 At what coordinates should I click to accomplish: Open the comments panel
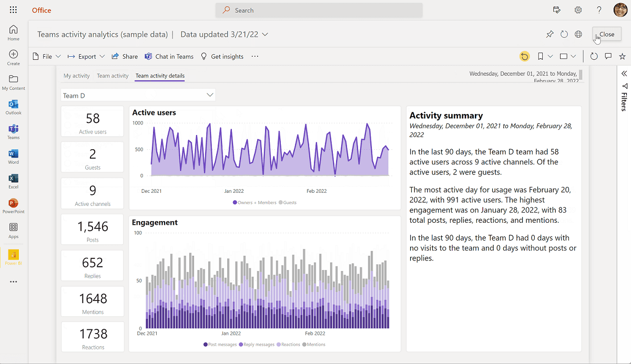coord(608,56)
